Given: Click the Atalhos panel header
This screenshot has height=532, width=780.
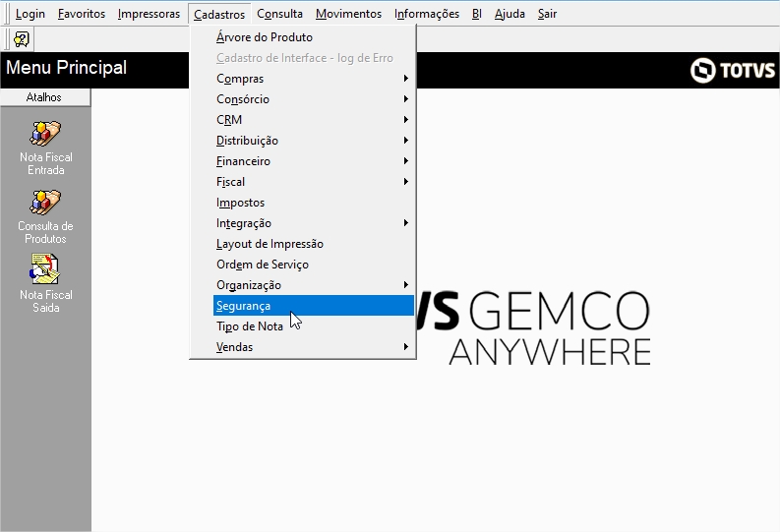Looking at the screenshot, I should [45, 97].
